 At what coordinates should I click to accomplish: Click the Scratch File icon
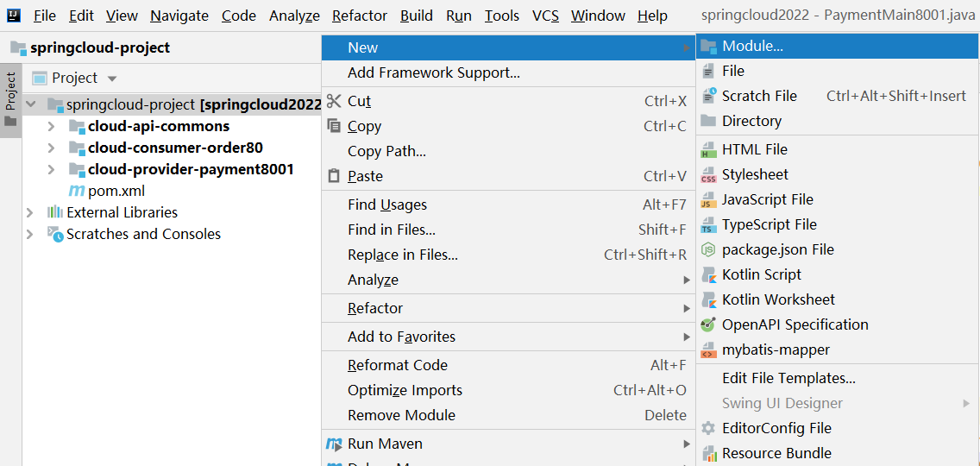(x=709, y=96)
